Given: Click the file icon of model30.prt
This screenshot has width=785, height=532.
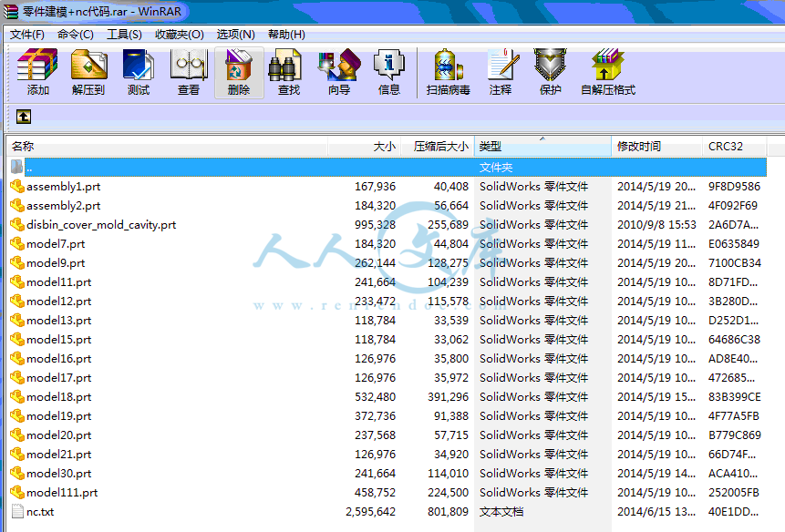Looking at the screenshot, I should [x=17, y=474].
